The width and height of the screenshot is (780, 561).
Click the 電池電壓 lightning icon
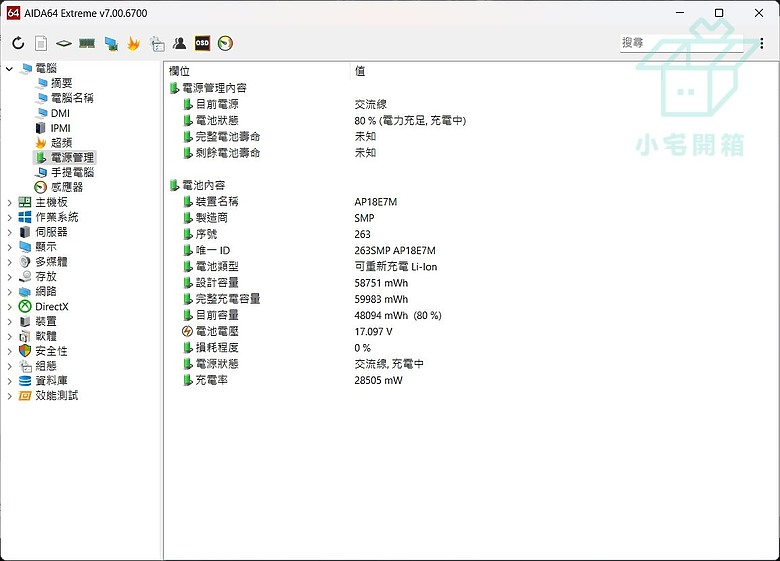(187, 331)
